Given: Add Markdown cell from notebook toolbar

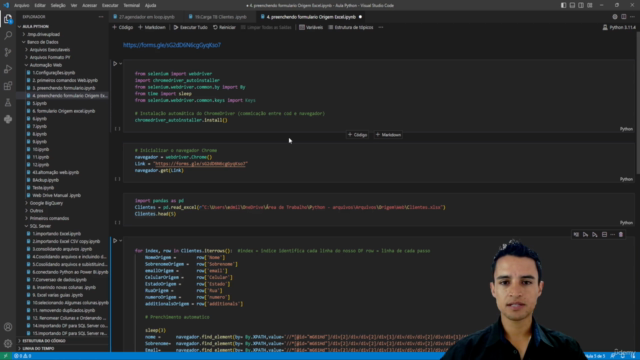Looking at the screenshot, I should click(152, 27).
